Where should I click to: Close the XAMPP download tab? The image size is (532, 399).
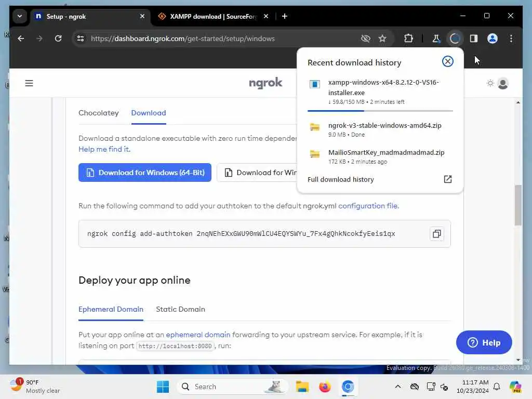pos(266,16)
